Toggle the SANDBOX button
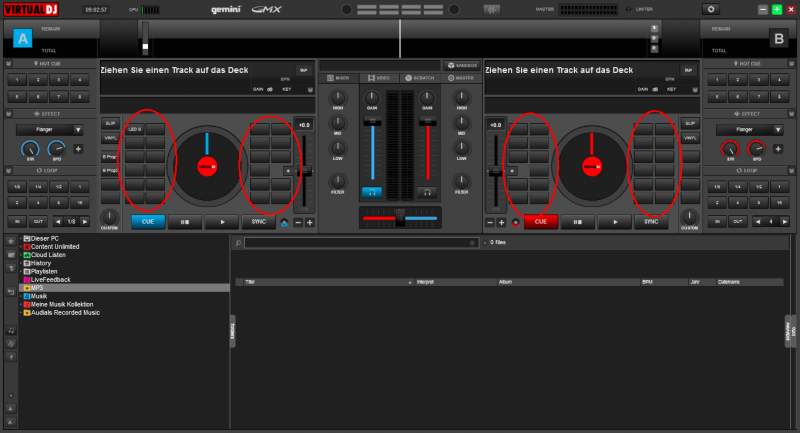This screenshot has width=800, height=433. click(x=462, y=65)
